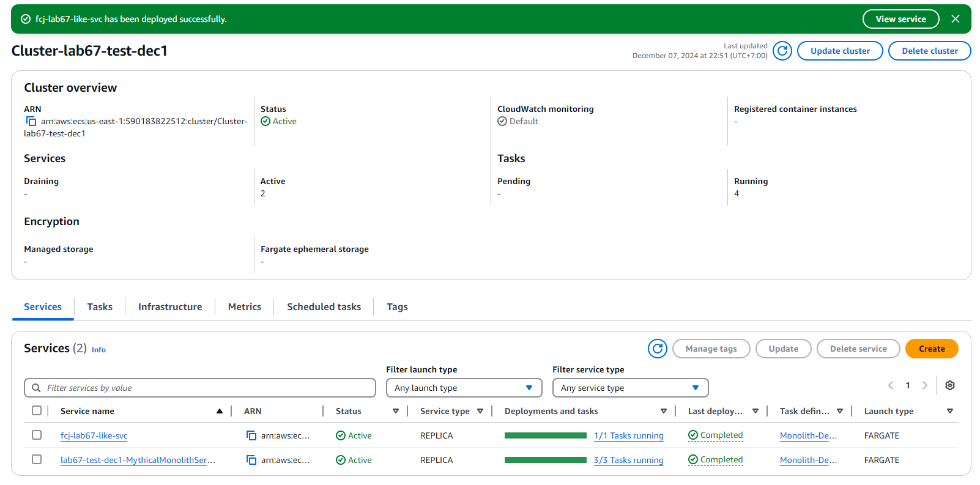Select the fcj-lab67-like-svc row checkbox
This screenshot has width=980, height=485.
pyautogui.click(x=37, y=435)
